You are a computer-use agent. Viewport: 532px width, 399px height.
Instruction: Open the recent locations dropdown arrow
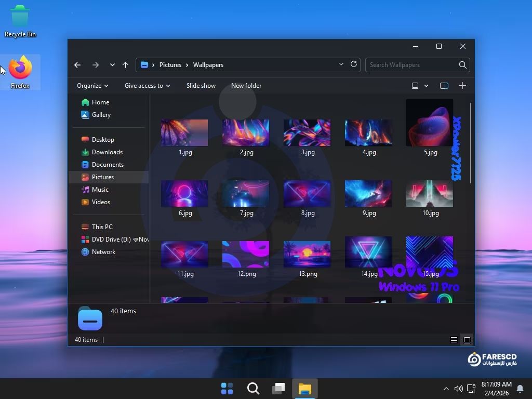112,65
